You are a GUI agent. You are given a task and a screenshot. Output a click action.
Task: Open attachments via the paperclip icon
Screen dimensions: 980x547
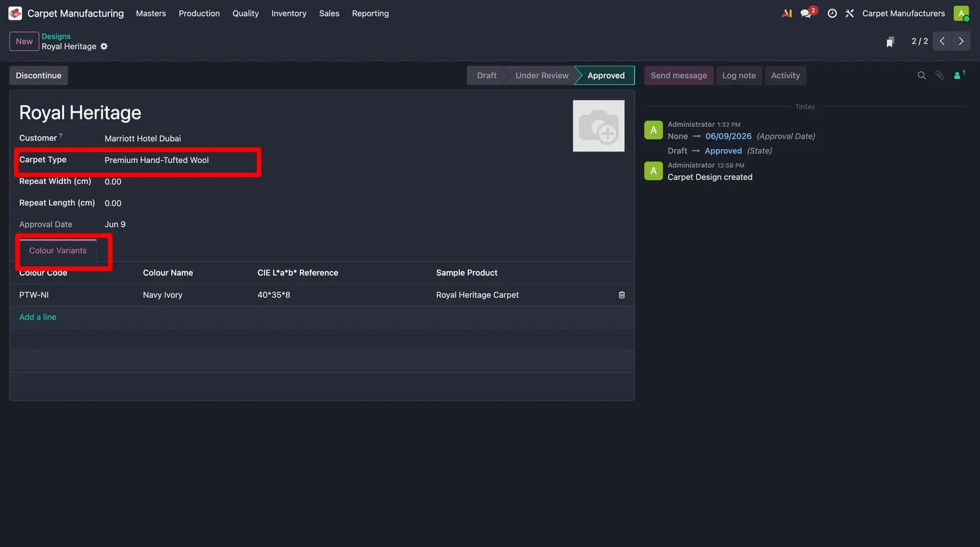939,75
